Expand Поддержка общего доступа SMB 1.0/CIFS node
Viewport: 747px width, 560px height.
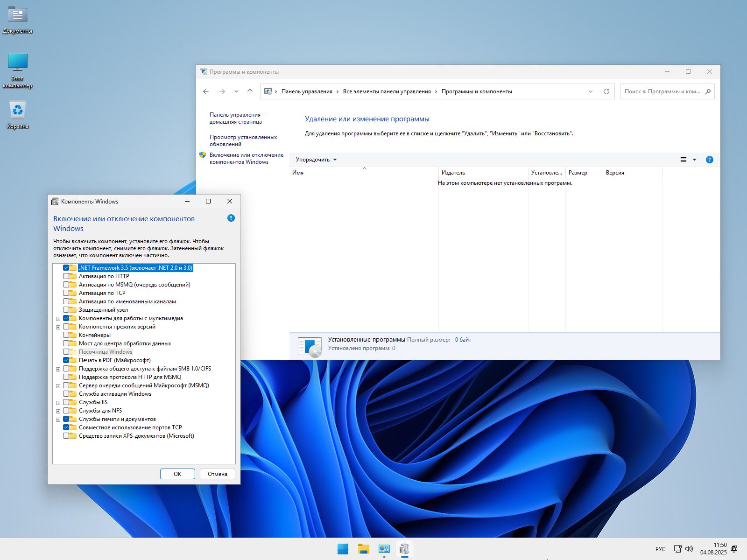point(58,369)
